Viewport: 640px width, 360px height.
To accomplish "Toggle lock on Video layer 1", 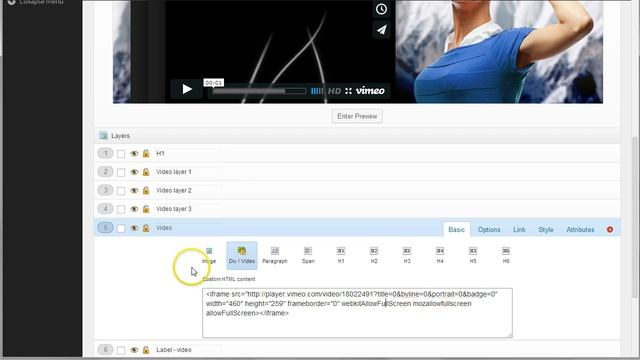I will (146, 172).
